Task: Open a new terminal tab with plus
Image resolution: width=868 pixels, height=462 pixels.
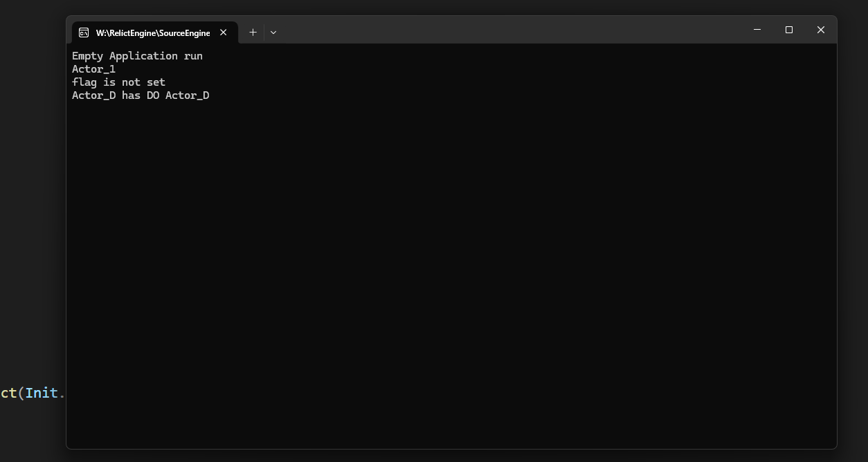Action: point(253,33)
